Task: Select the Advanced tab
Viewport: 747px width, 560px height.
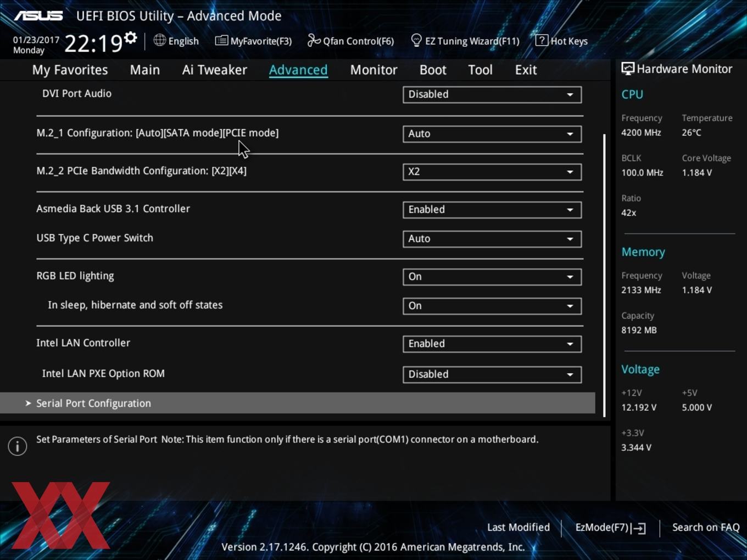Action: click(298, 70)
